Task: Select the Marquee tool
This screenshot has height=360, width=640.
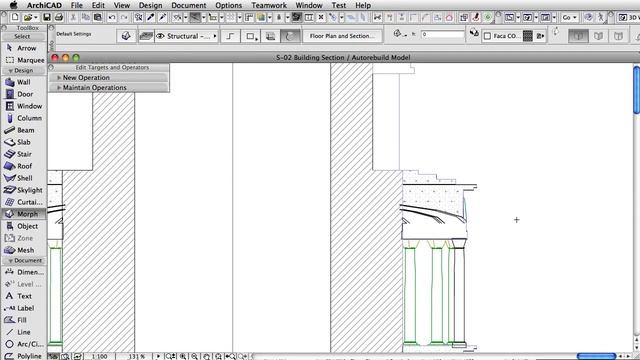Action: point(23,60)
